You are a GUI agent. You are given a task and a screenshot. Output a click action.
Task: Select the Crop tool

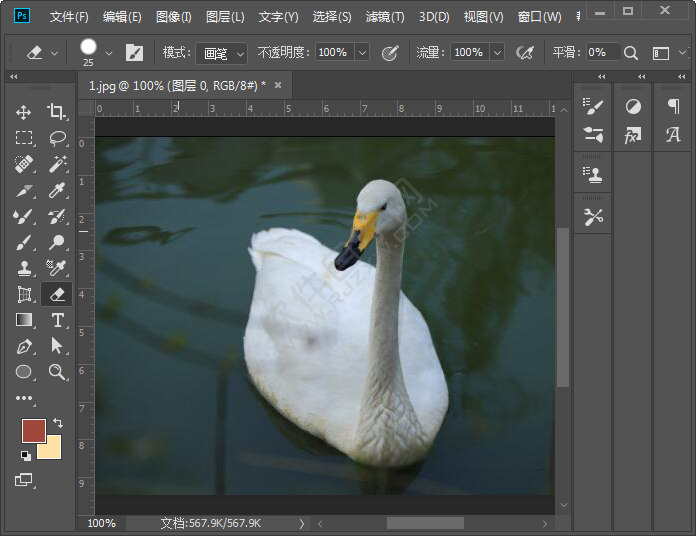57,112
